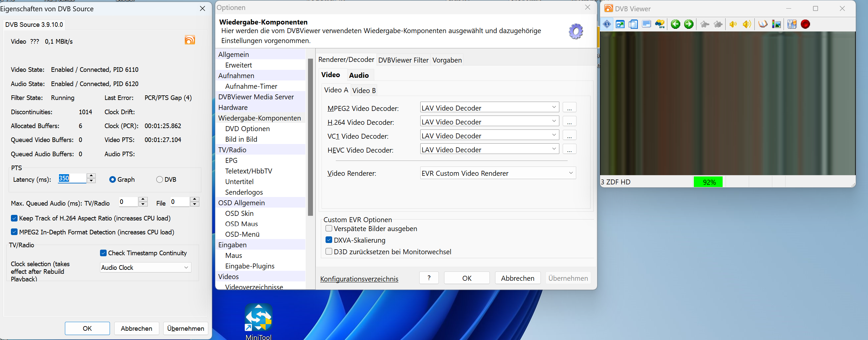
Task: Open the wrench options icon in DVB Viewer
Action: pos(792,24)
